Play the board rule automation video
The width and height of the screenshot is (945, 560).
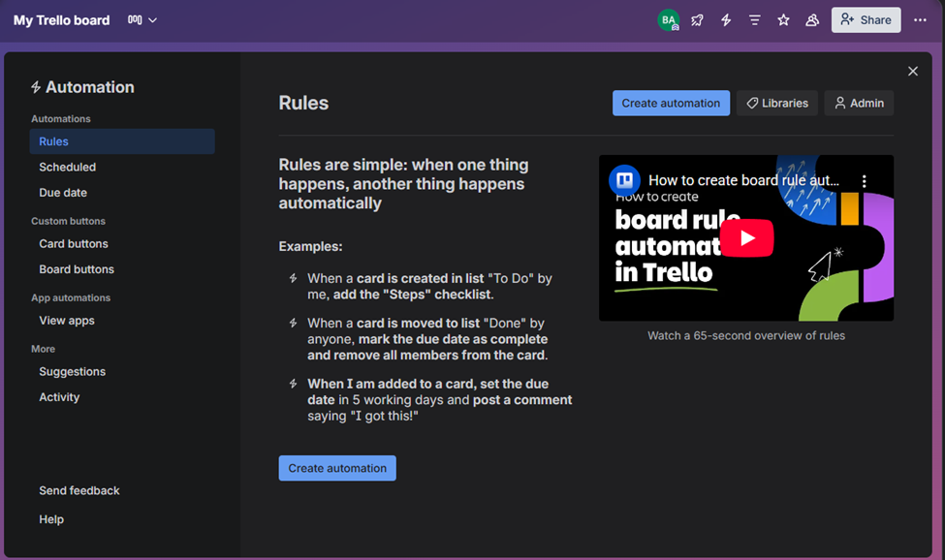point(746,237)
